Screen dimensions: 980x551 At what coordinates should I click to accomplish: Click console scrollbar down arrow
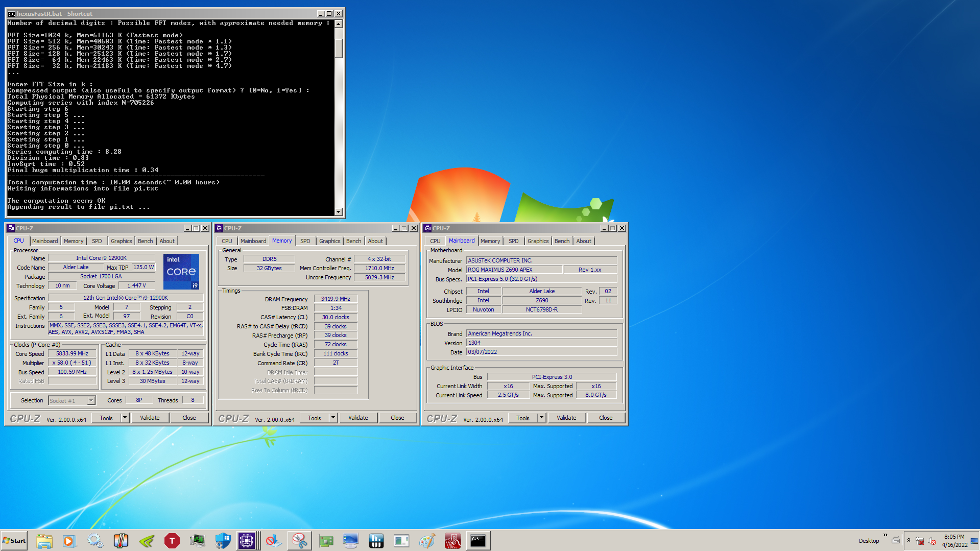pyautogui.click(x=339, y=211)
